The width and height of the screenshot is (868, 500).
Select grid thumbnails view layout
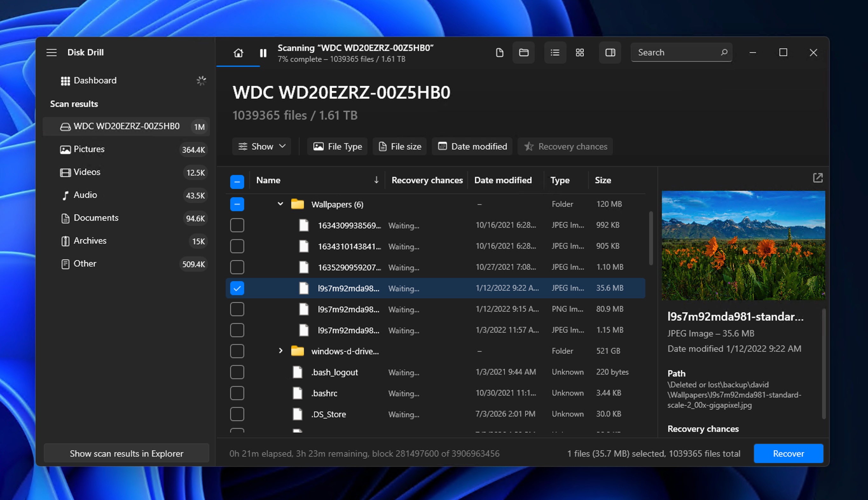click(x=580, y=52)
